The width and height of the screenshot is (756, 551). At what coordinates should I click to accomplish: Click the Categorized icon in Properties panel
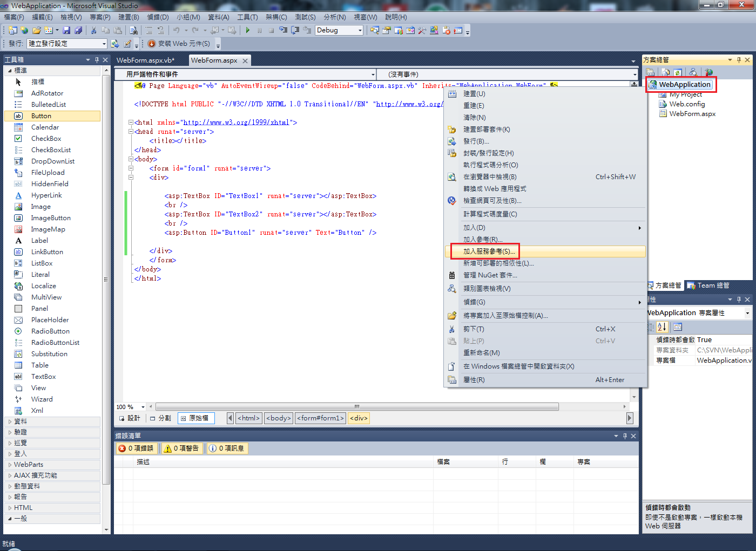[x=651, y=327]
